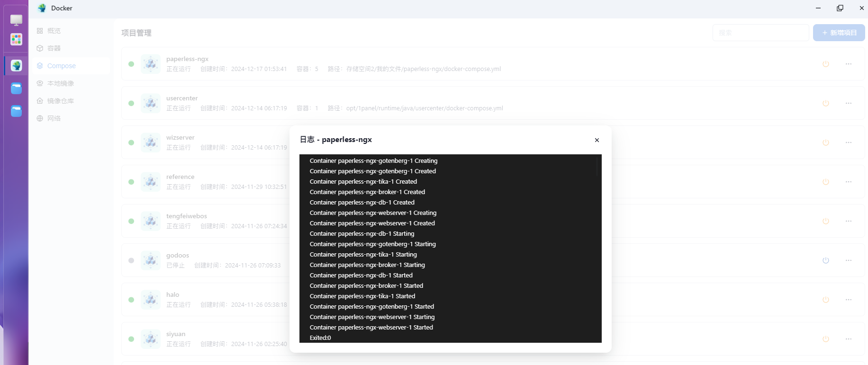Click the log dialog scrollbar thumb
The height and width of the screenshot is (365, 868).
coord(597,167)
